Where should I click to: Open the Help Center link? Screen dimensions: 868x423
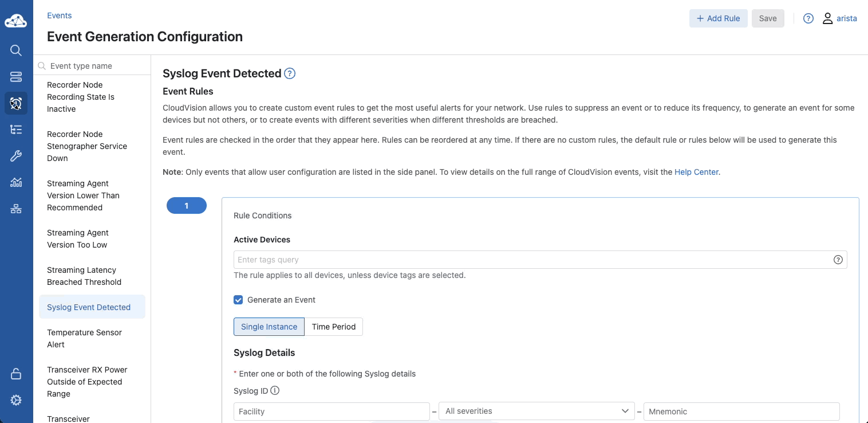click(x=696, y=172)
